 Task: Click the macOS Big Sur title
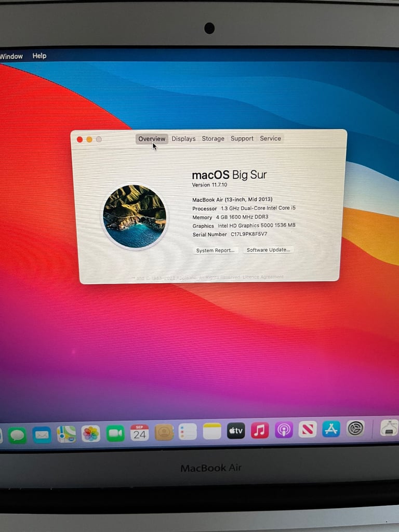click(229, 175)
